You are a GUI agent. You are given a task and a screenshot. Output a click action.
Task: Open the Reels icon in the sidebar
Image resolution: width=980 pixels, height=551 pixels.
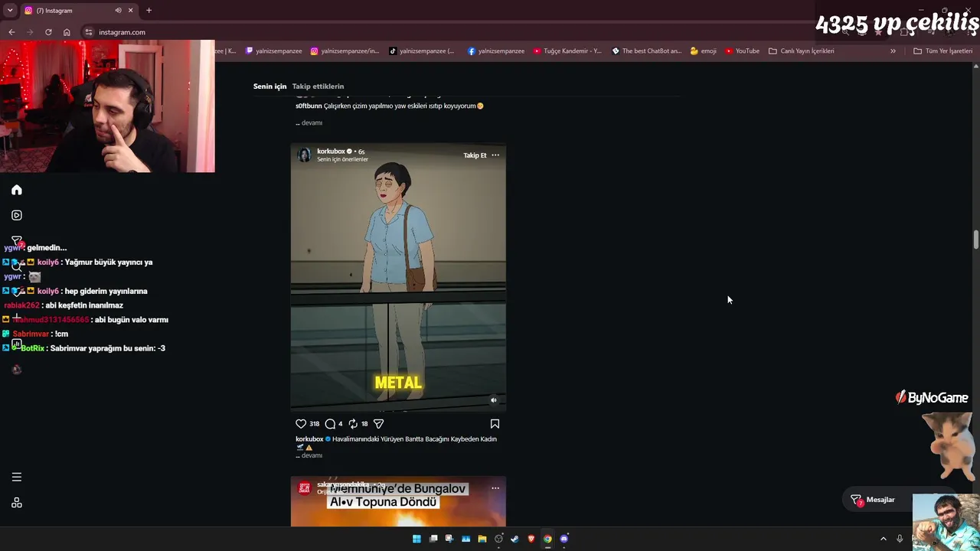click(17, 215)
